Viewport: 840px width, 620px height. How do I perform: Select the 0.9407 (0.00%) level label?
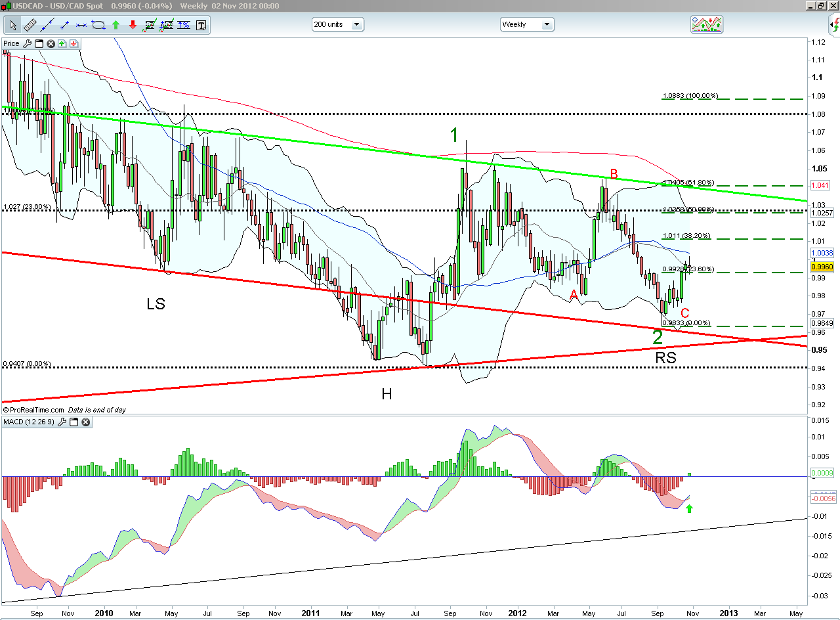[x=27, y=364]
